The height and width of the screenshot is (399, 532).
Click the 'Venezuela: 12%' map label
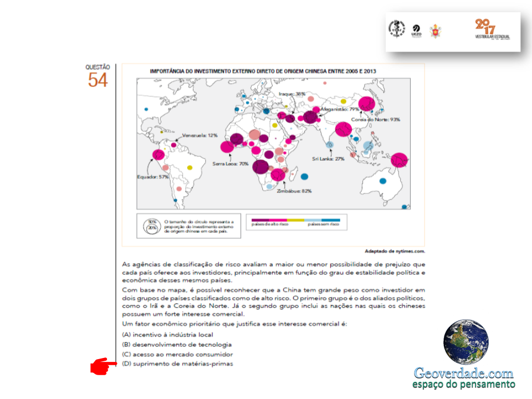pos(200,135)
